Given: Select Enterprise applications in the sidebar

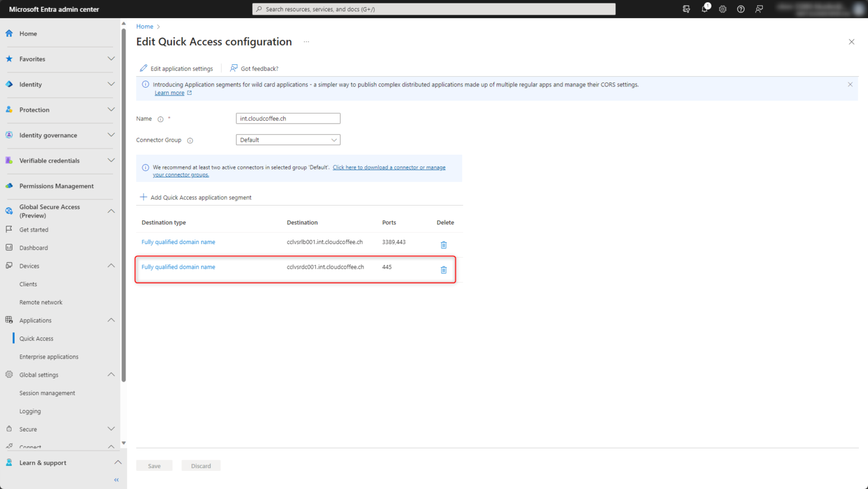Looking at the screenshot, I should click(50, 356).
